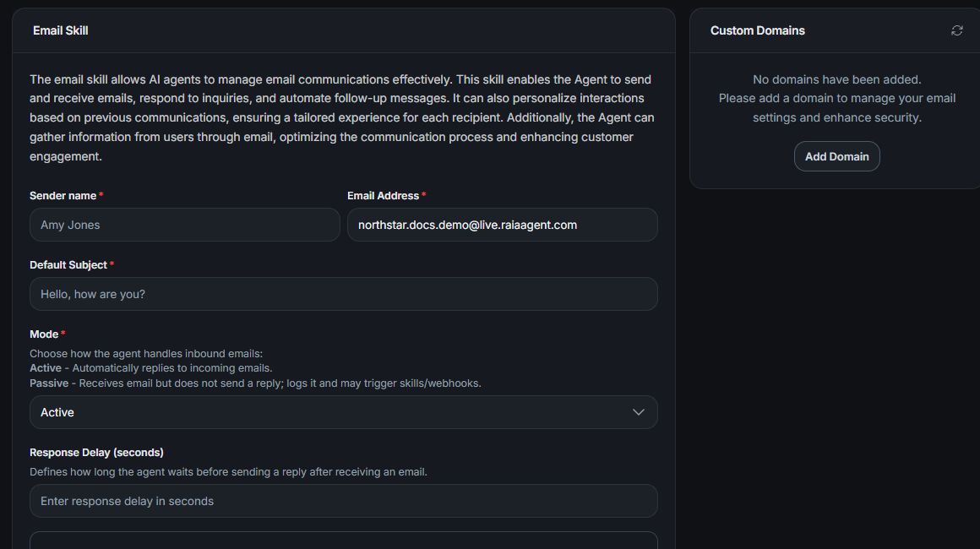Click the bold Active term in Mode help
Viewport: 980px width, 549px height.
(x=46, y=368)
